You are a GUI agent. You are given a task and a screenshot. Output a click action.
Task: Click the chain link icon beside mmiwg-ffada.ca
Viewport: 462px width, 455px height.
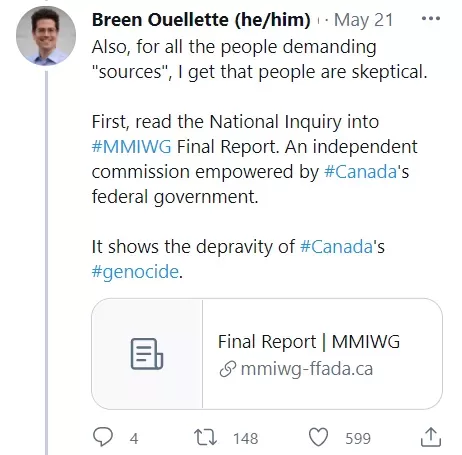coord(228,369)
